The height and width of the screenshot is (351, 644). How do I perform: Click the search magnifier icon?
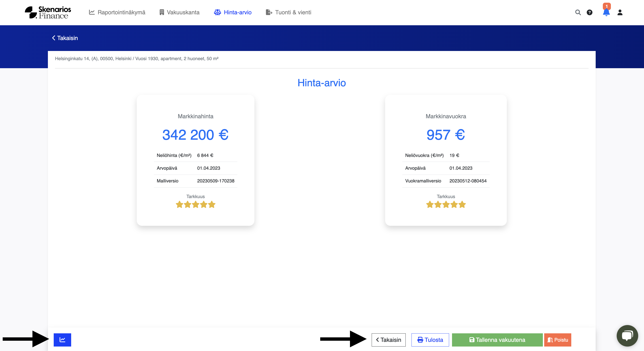coord(578,12)
